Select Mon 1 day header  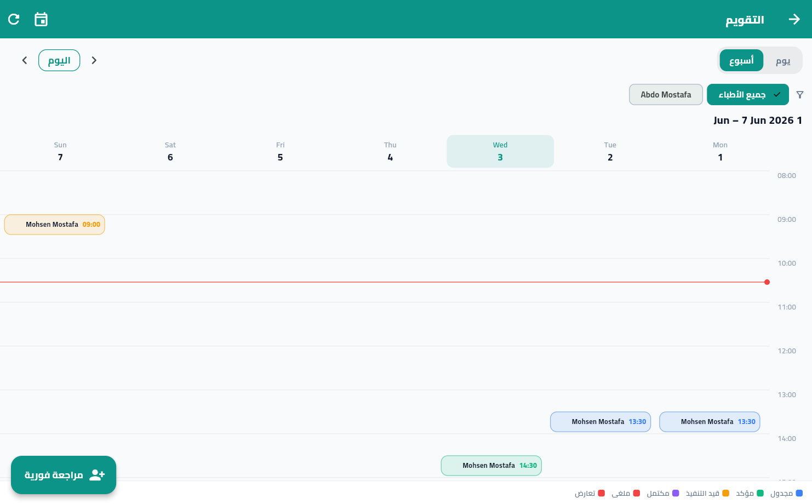point(720,151)
